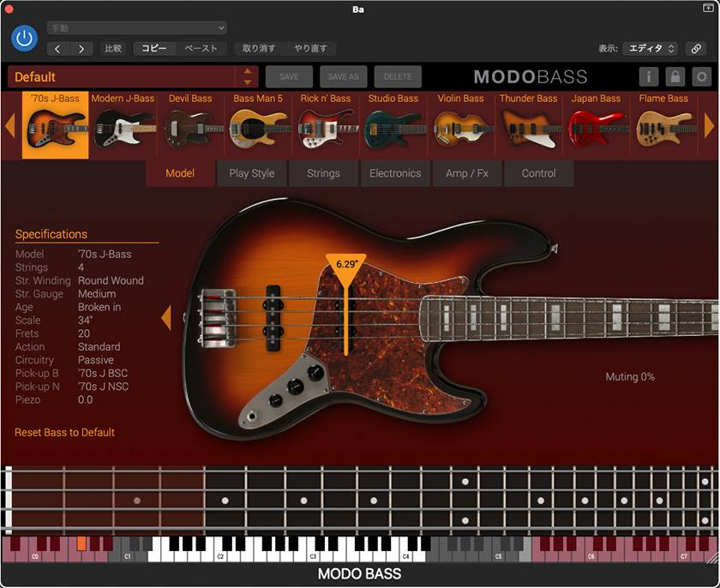Click the SAVE AS button

tap(344, 76)
